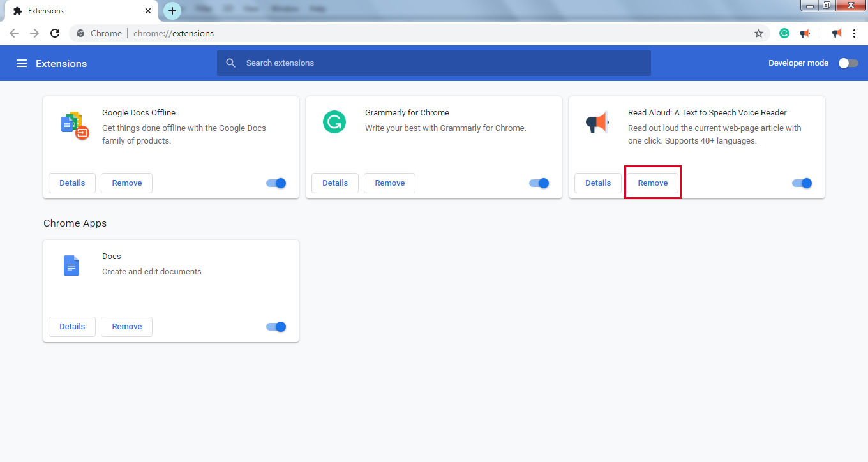The width and height of the screenshot is (868, 462).
Task: Open the Extensions hamburger menu
Action: 22,63
